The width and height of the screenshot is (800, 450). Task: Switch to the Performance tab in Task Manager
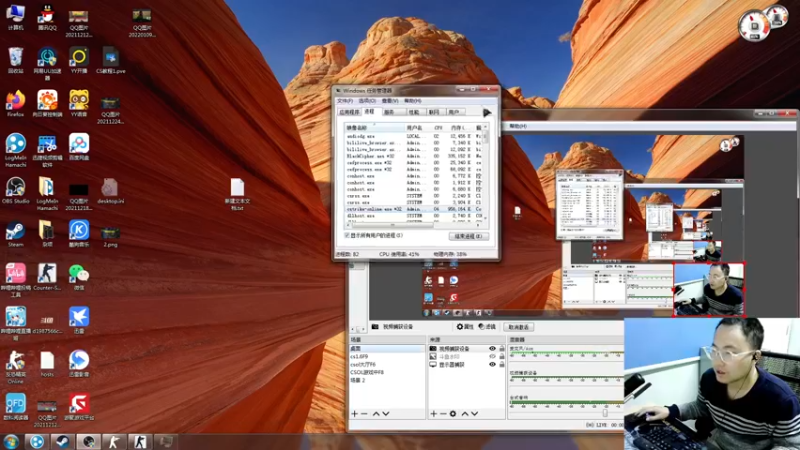pyautogui.click(x=414, y=112)
